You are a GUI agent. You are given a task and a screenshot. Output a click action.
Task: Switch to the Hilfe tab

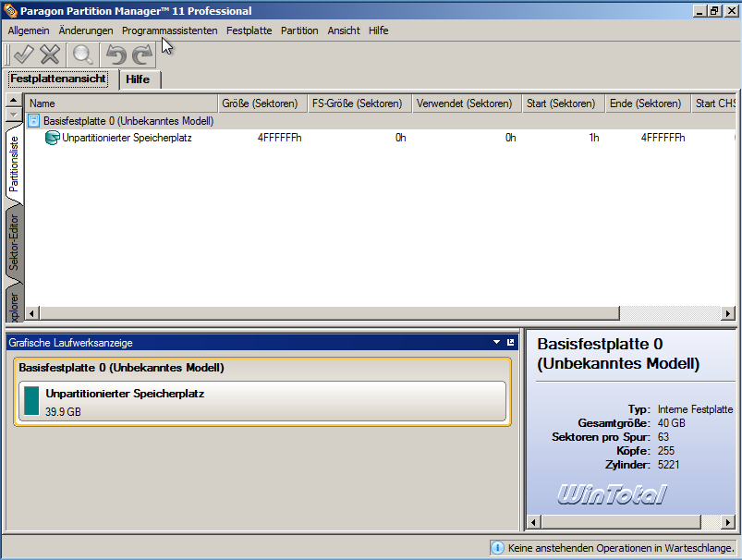140,79
